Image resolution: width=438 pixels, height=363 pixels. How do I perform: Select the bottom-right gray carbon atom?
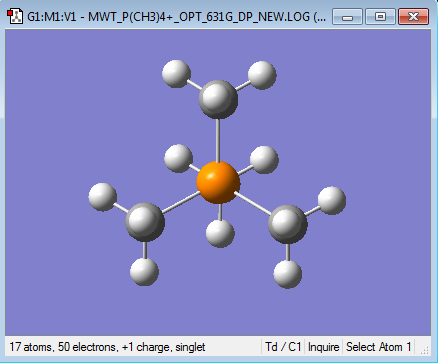(x=288, y=224)
